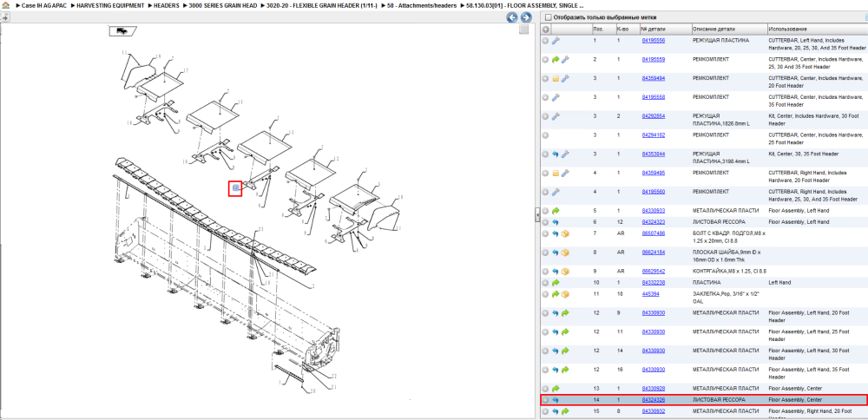Click green arrow icon on row 84195559
This screenshot has width=868, height=420.
pos(556,59)
